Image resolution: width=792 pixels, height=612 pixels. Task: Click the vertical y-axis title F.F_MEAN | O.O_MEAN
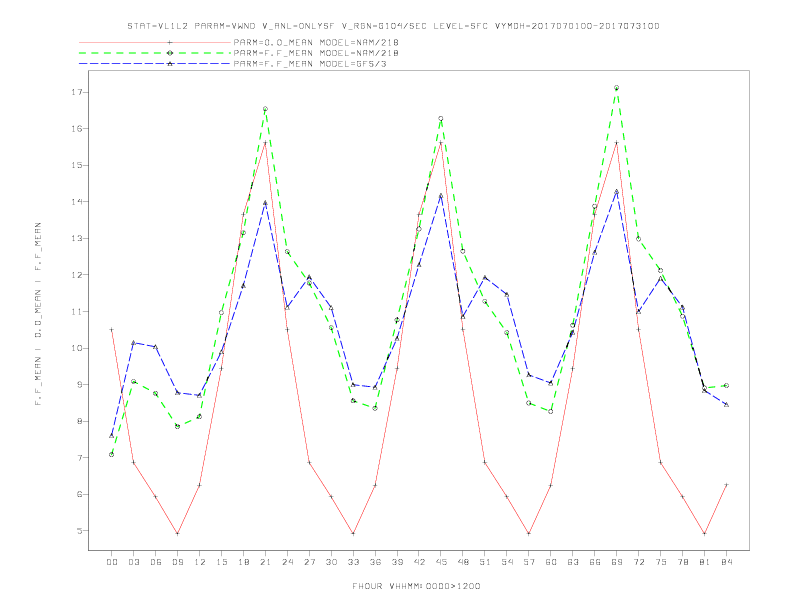pos(38,314)
